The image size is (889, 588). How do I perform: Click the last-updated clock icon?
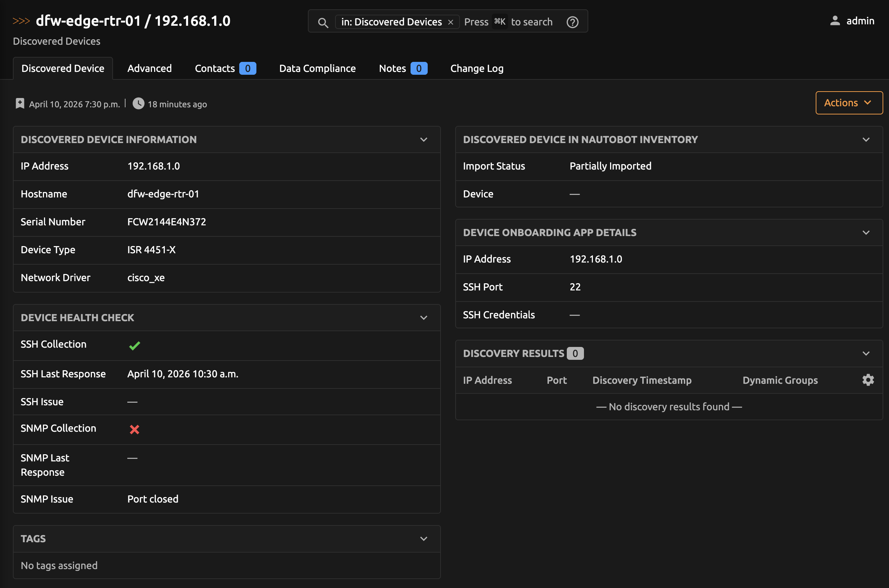coord(138,103)
